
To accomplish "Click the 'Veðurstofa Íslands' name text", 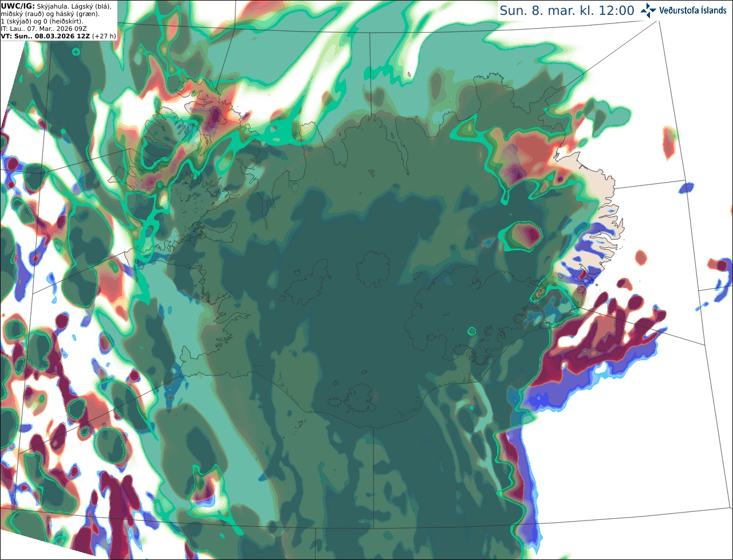I will click(x=693, y=10).
